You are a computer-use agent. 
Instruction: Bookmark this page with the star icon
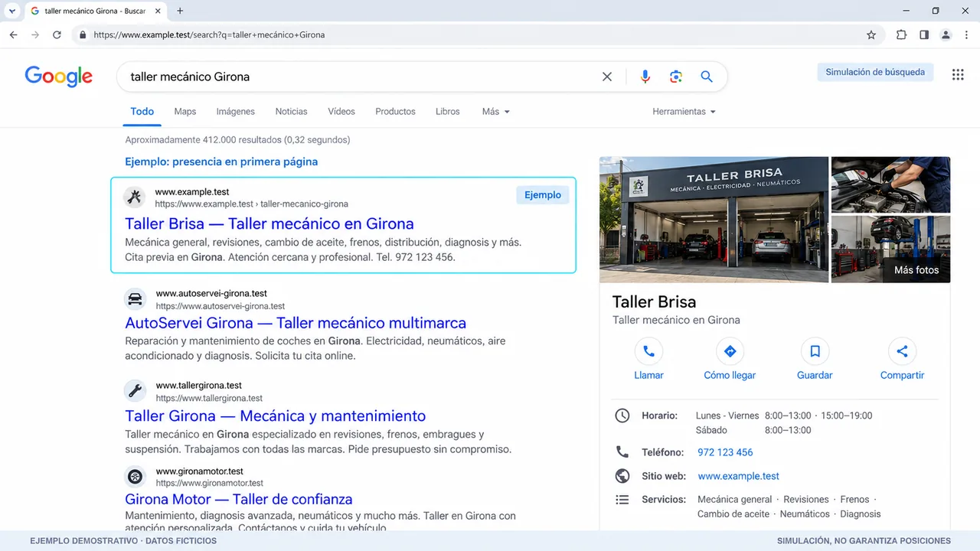(x=871, y=34)
